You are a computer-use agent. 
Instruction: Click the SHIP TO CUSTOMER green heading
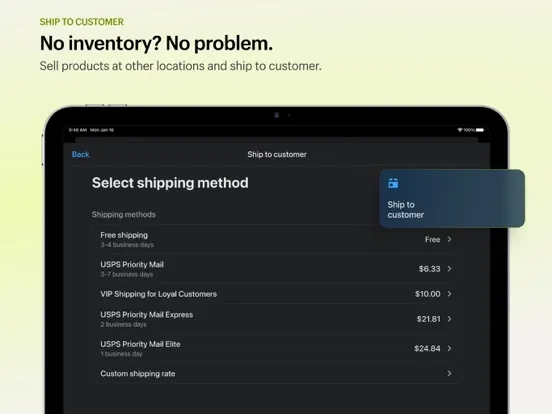(x=82, y=22)
